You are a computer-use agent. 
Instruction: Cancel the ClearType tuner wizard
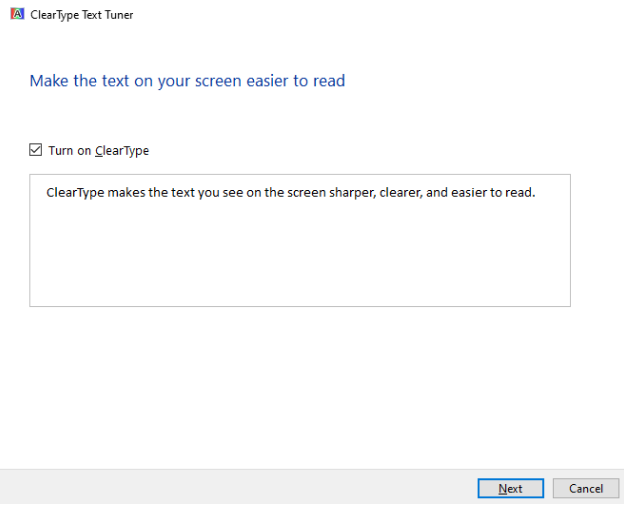tap(586, 488)
